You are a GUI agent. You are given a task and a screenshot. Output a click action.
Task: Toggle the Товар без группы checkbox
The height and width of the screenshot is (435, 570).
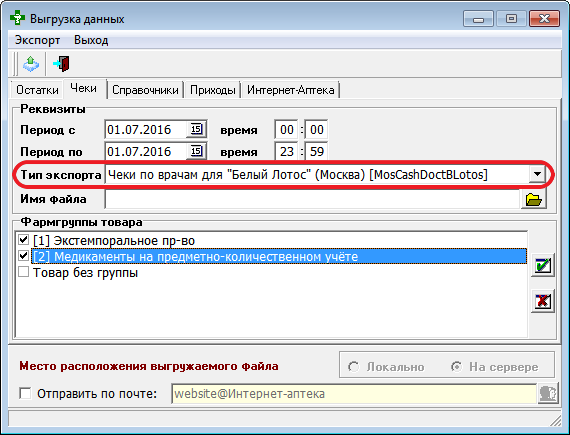pyautogui.click(x=24, y=272)
